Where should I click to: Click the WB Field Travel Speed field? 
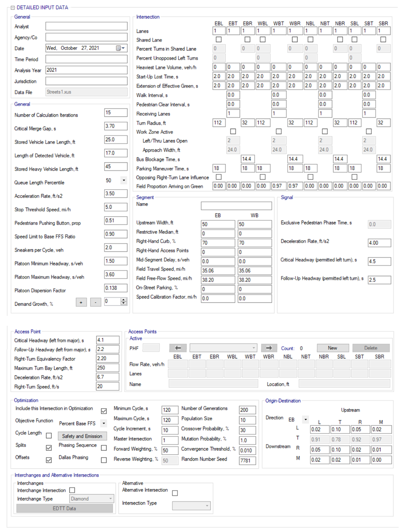click(255, 271)
